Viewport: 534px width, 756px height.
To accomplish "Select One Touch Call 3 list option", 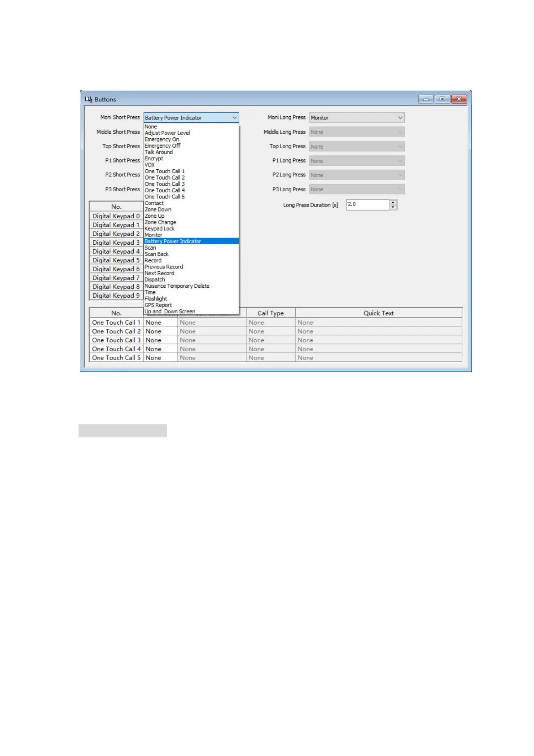I will click(191, 184).
